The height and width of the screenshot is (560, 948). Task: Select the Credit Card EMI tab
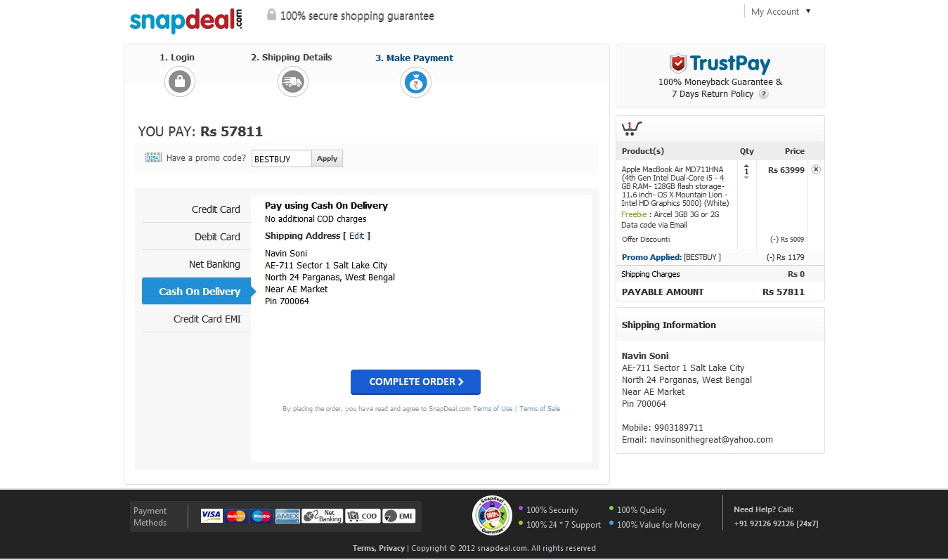[196, 319]
